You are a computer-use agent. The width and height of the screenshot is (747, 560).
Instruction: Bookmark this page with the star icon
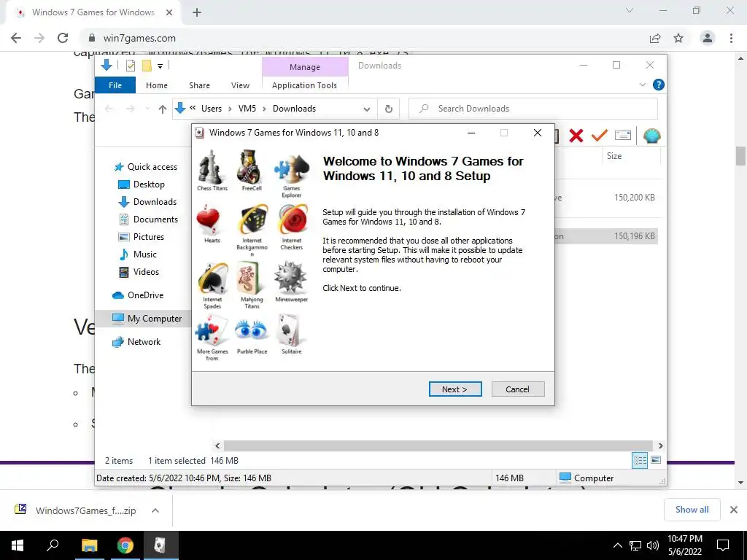click(x=678, y=38)
